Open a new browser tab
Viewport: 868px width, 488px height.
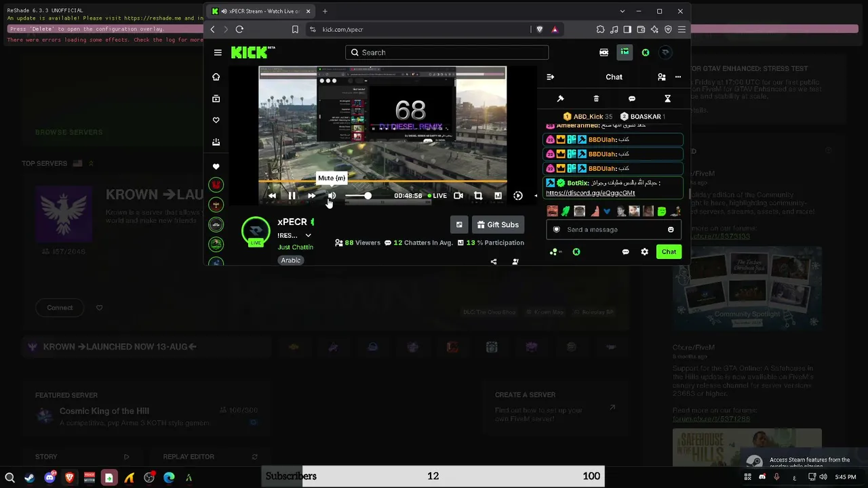[325, 12]
